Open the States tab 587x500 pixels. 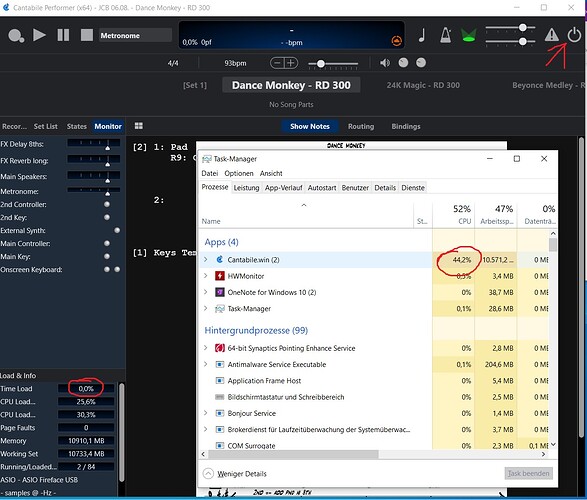[x=77, y=126]
